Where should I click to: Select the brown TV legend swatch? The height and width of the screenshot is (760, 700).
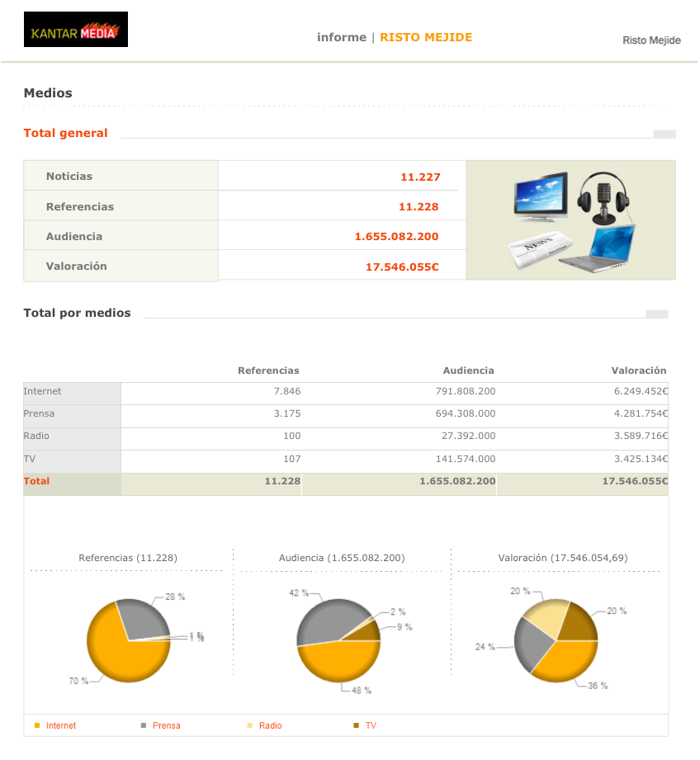357,725
